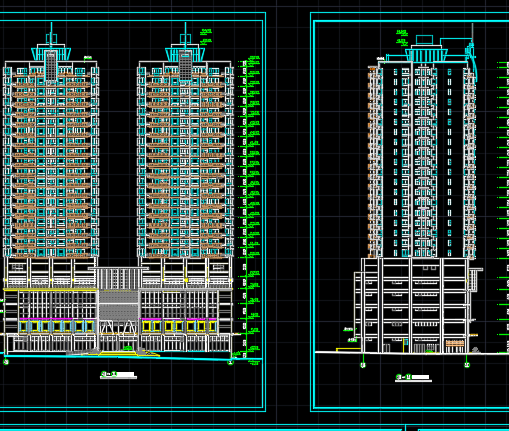Click the top elevation marker above right tower

coord(206,32)
